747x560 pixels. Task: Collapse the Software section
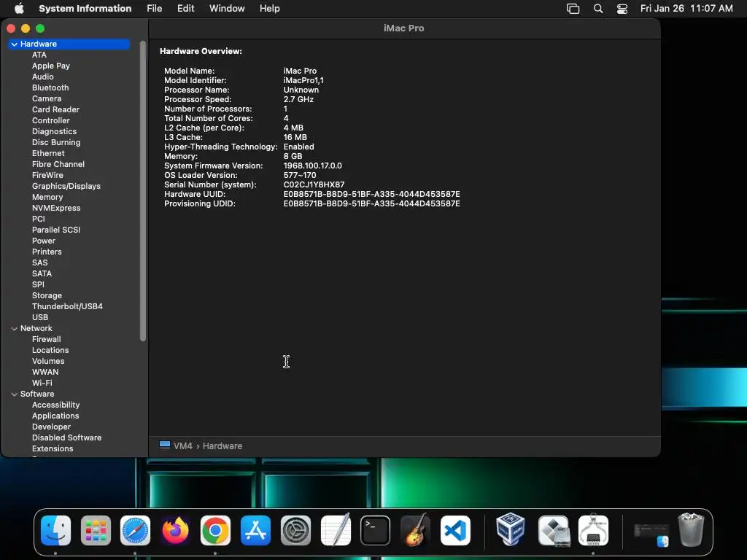[15, 394]
